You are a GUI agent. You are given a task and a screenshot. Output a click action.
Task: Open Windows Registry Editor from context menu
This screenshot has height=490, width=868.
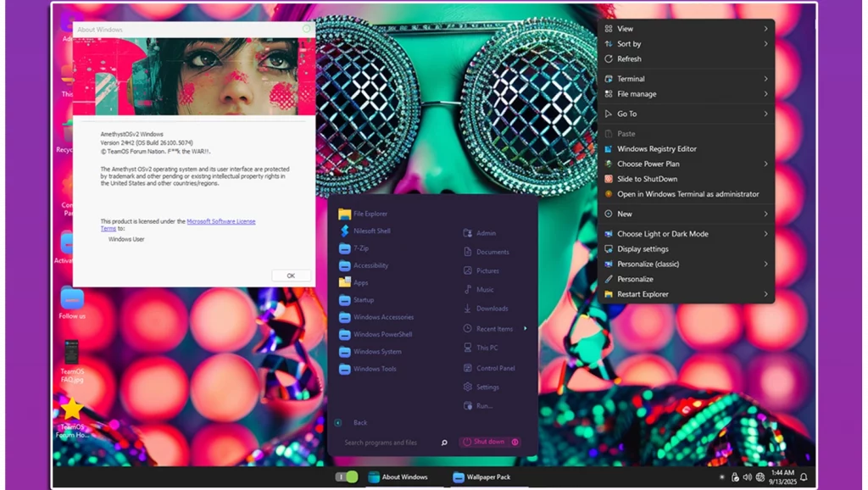click(x=656, y=148)
